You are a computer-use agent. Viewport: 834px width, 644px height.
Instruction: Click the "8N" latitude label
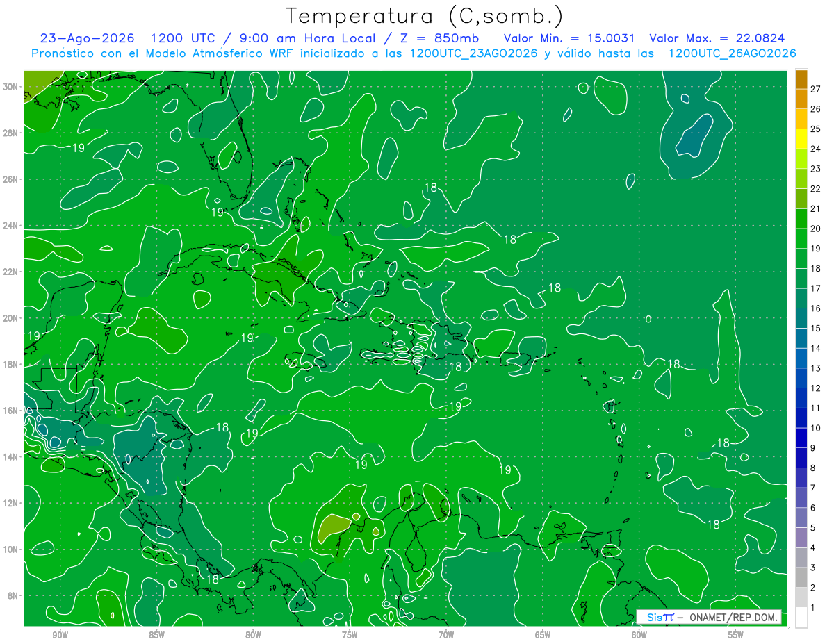[x=14, y=595]
